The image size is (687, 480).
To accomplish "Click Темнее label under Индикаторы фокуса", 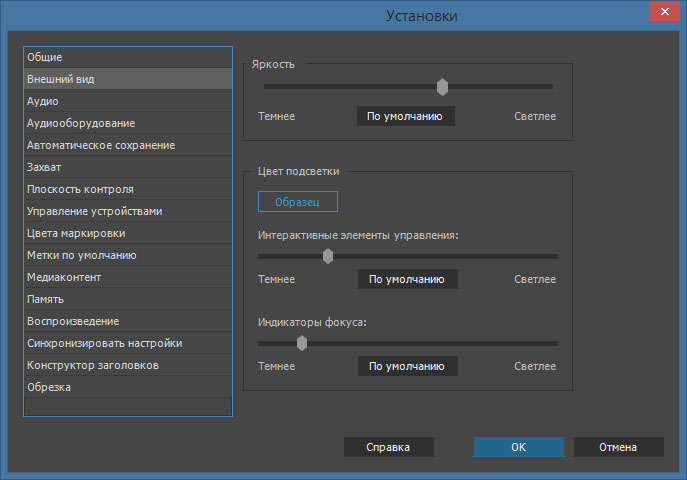I will (x=276, y=366).
